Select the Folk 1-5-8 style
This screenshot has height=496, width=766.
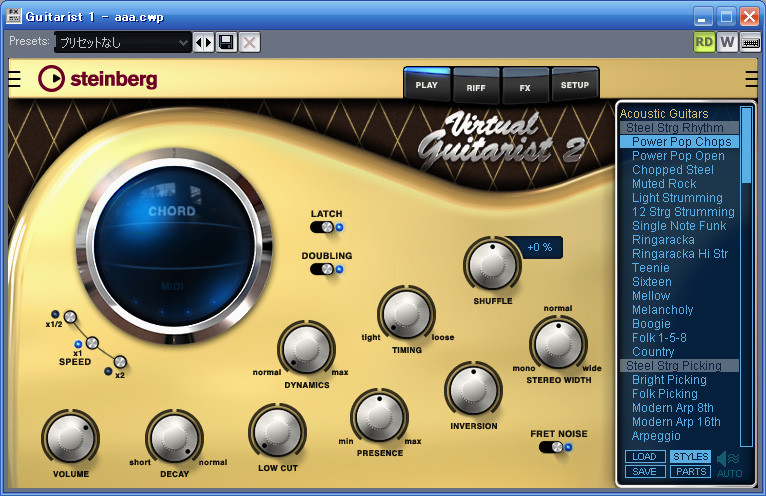tap(659, 338)
